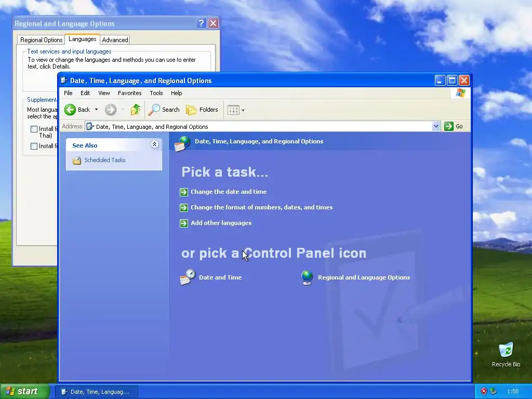Click the red security shield tray icon
Viewport: 532px width, 399px height.
(x=484, y=391)
